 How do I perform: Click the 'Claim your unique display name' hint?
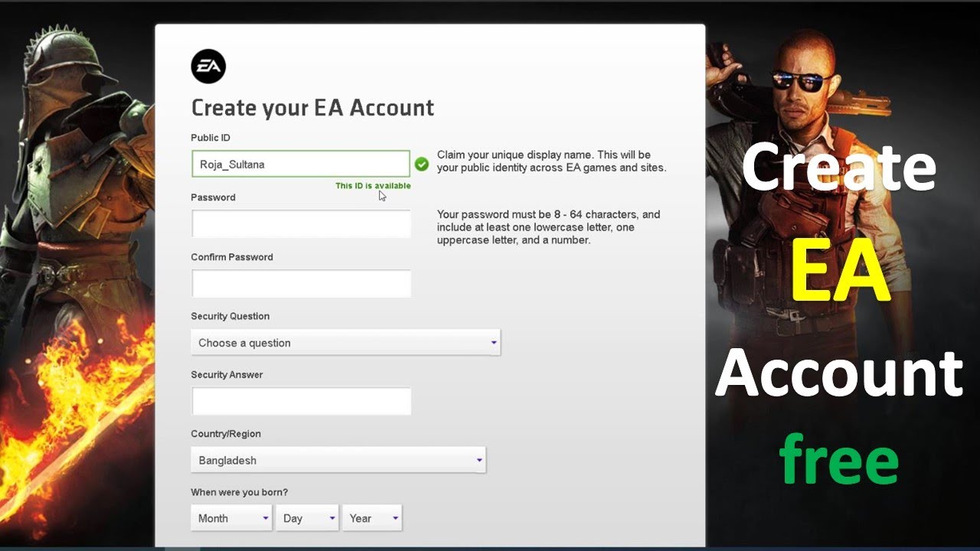551,161
